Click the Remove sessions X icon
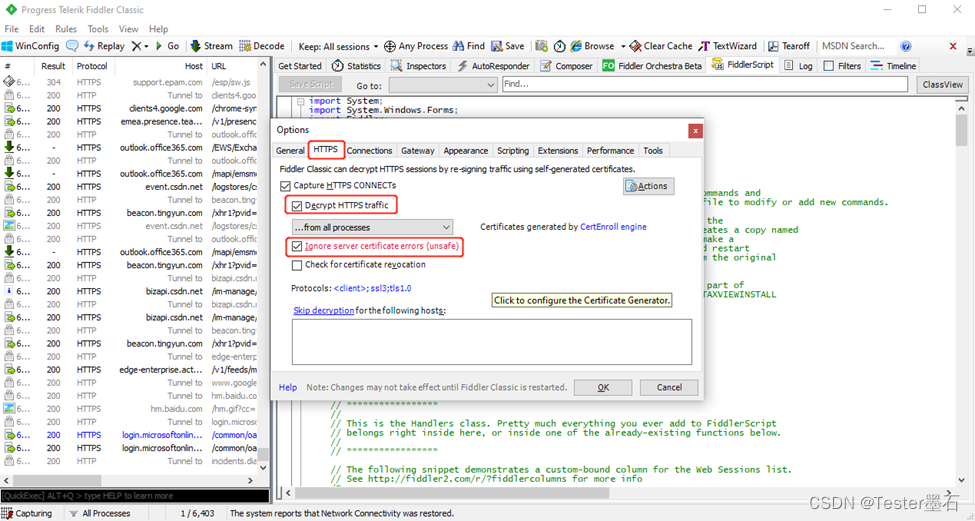The width and height of the screenshot is (975, 521). [137, 46]
